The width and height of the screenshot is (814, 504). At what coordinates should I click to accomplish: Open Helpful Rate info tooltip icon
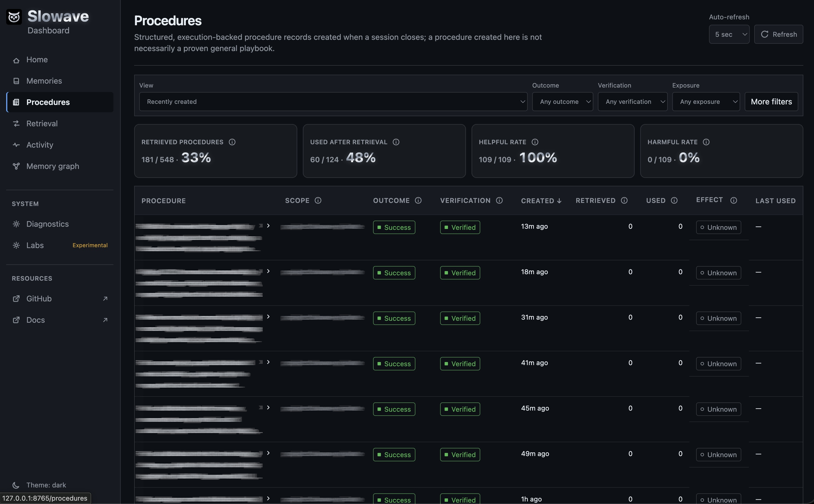click(x=535, y=142)
